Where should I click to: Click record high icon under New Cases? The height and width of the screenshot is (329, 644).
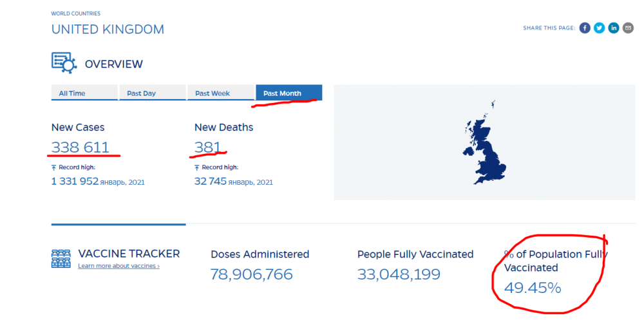[x=54, y=167]
